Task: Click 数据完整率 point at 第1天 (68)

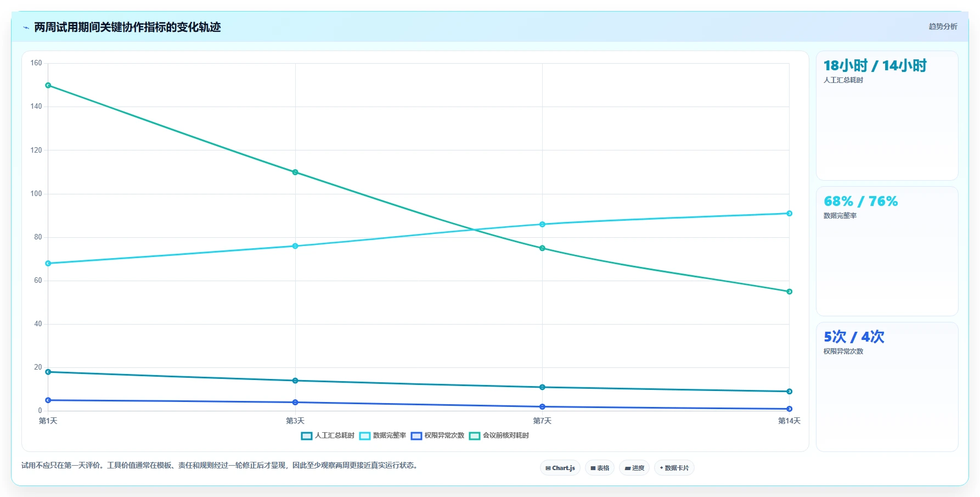Action: click(48, 264)
